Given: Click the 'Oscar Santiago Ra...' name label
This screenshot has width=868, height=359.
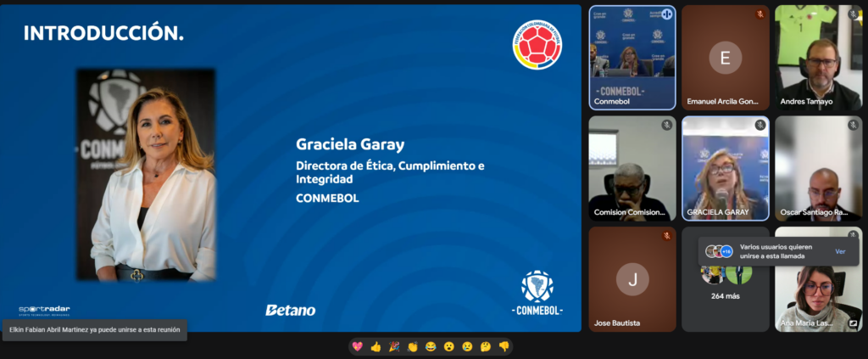Looking at the screenshot, I should pos(814,212).
